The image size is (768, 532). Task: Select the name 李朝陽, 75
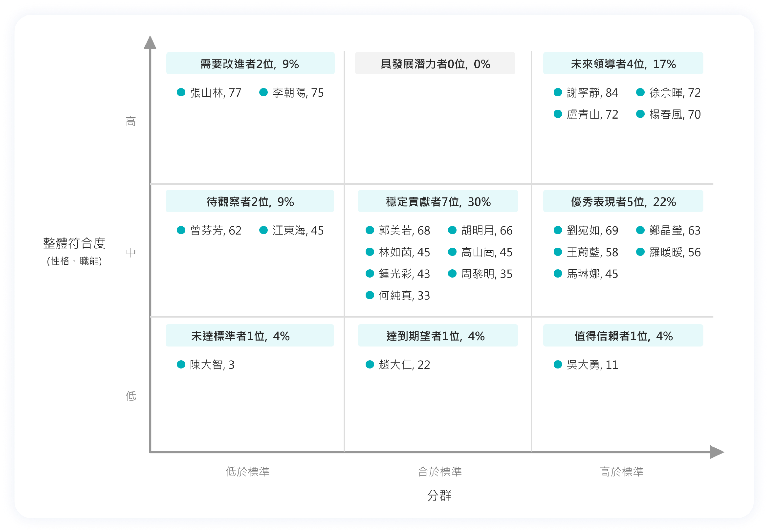[x=298, y=93]
